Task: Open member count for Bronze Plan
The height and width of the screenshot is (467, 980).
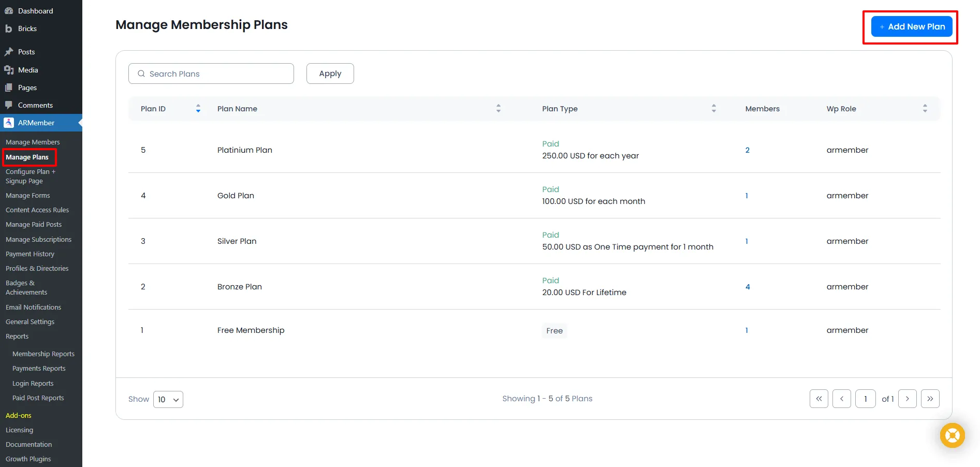Action: click(x=748, y=287)
